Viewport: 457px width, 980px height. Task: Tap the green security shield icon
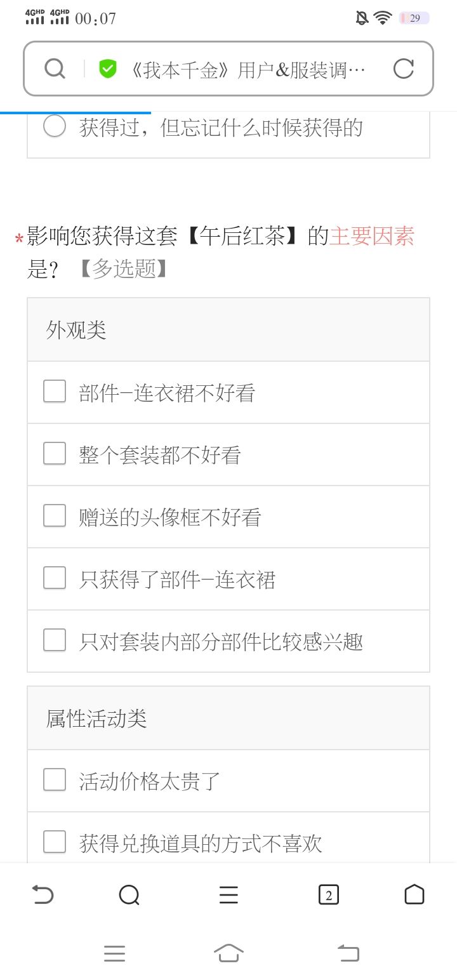(x=108, y=69)
